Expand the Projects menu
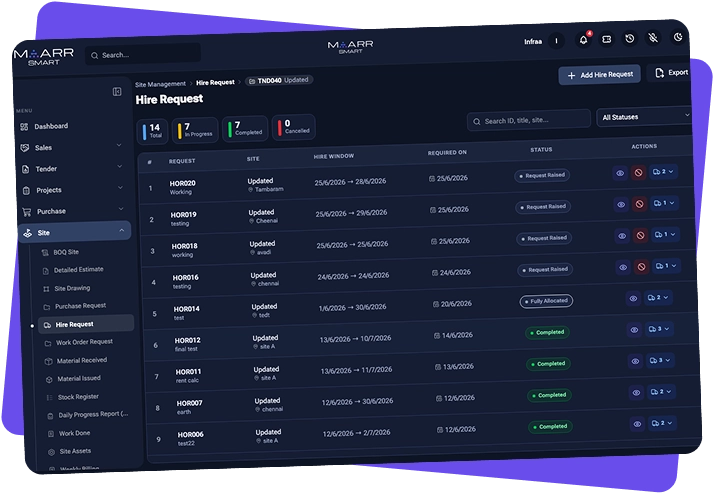The width and height of the screenshot is (715, 494). click(74, 190)
